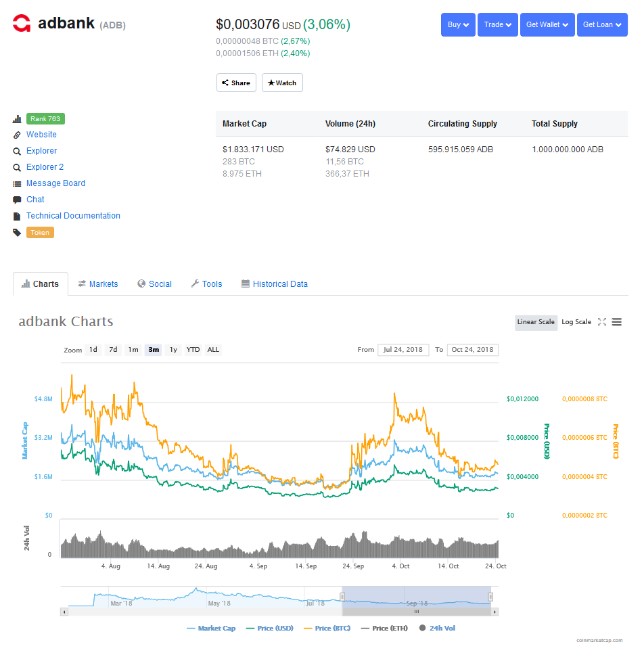Click the rank bar chart icon
The height and width of the screenshot is (659, 644).
[x=17, y=119]
